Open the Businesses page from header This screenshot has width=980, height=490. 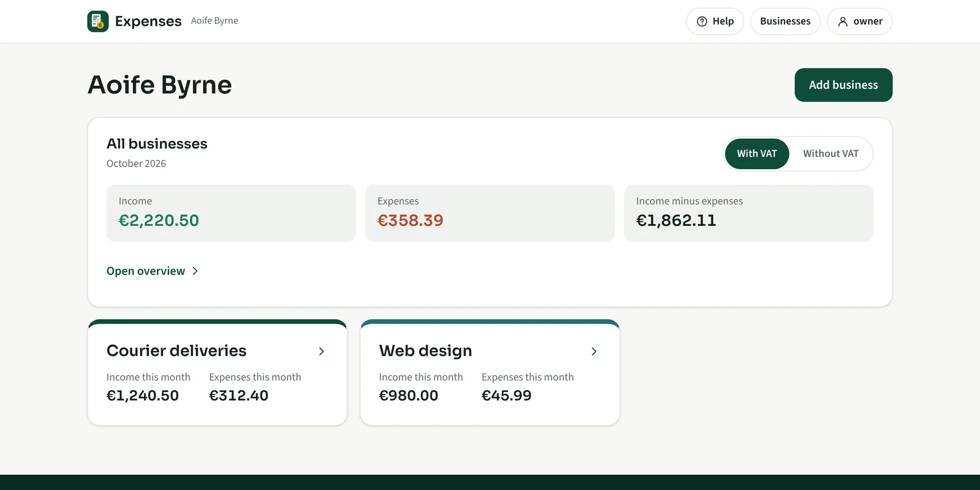click(785, 21)
